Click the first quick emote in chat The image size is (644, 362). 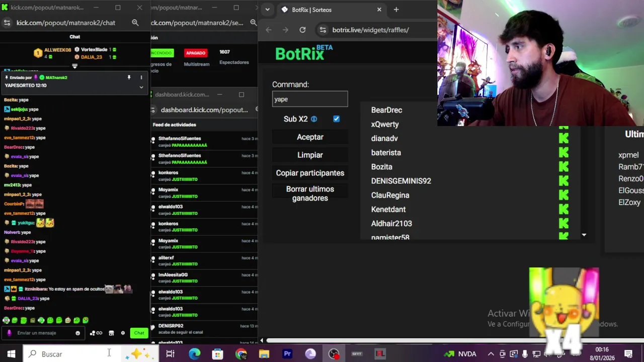(x=6, y=320)
